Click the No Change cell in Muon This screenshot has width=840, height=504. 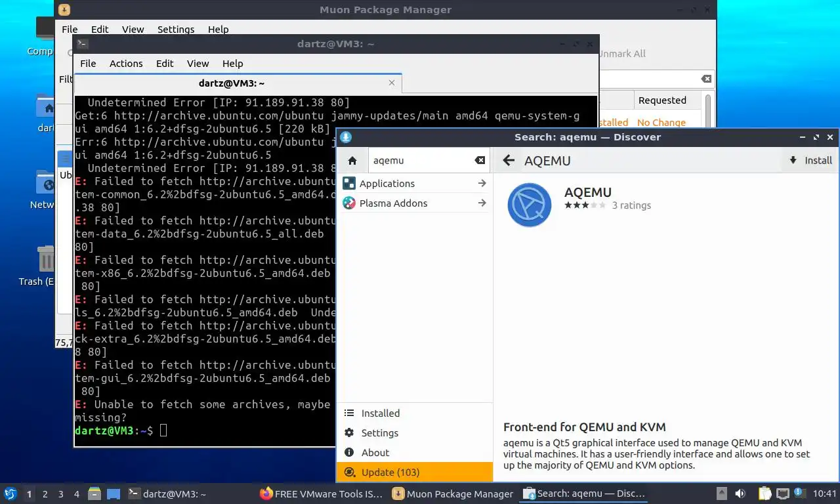[x=661, y=122]
